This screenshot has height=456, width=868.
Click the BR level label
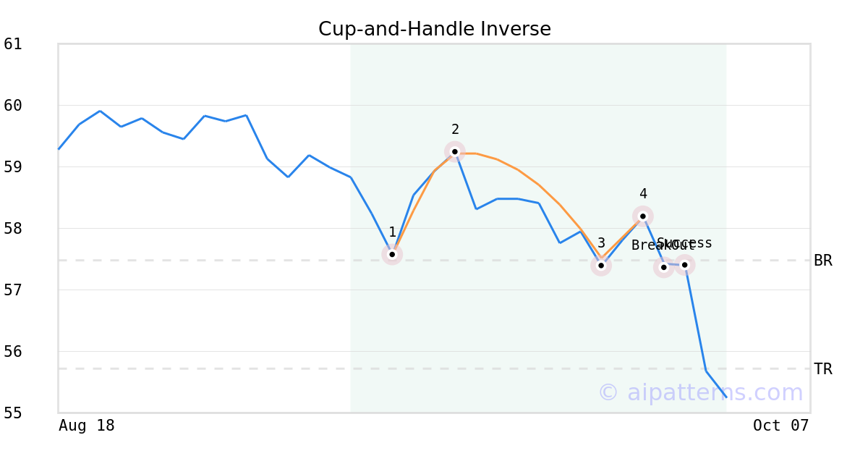tap(822, 261)
